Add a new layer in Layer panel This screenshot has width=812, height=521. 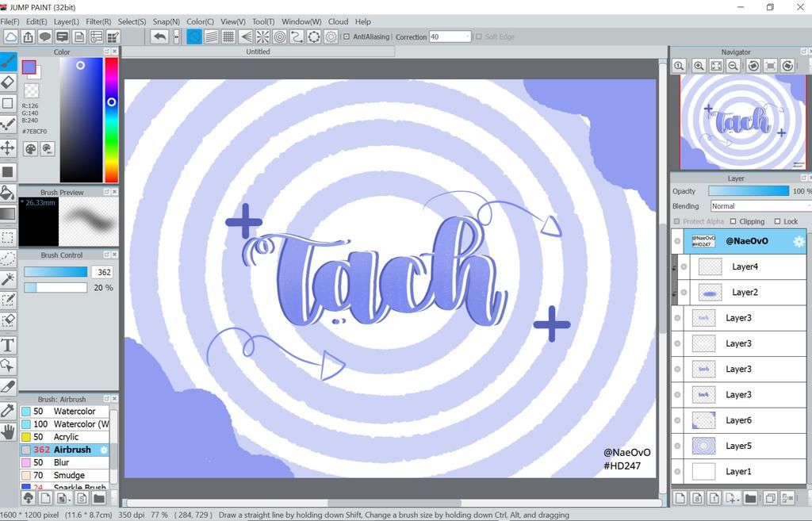[x=680, y=498]
